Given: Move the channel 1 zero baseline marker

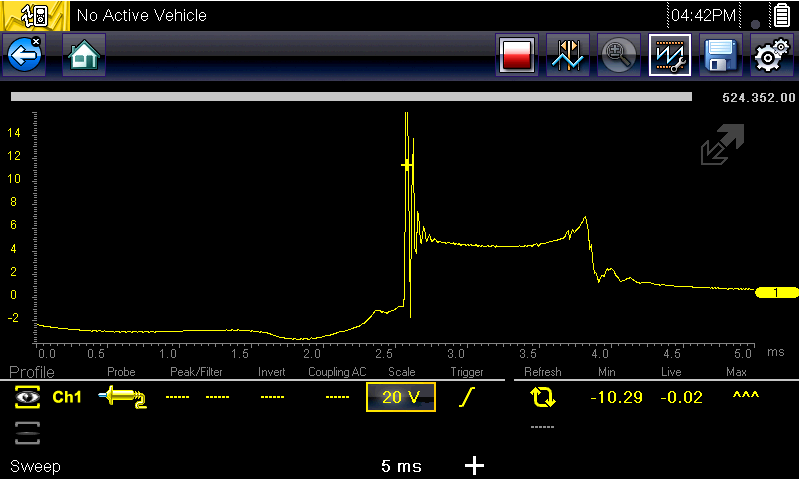Looking at the screenshot, I should point(776,293).
